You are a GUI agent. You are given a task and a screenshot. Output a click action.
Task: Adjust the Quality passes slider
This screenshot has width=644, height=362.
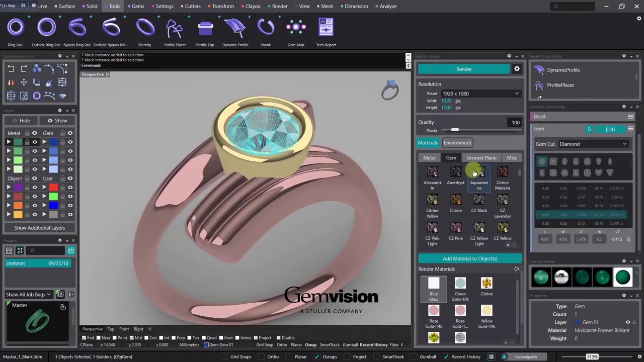click(455, 130)
